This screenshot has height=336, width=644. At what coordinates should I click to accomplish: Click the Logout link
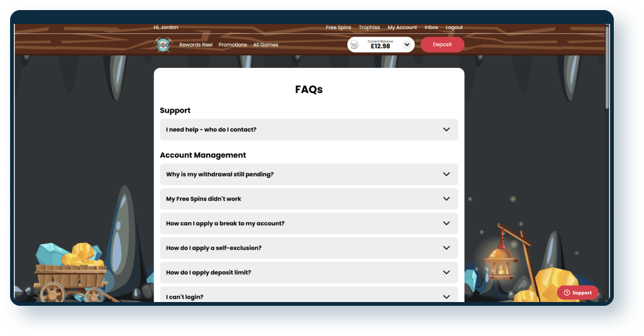click(454, 28)
